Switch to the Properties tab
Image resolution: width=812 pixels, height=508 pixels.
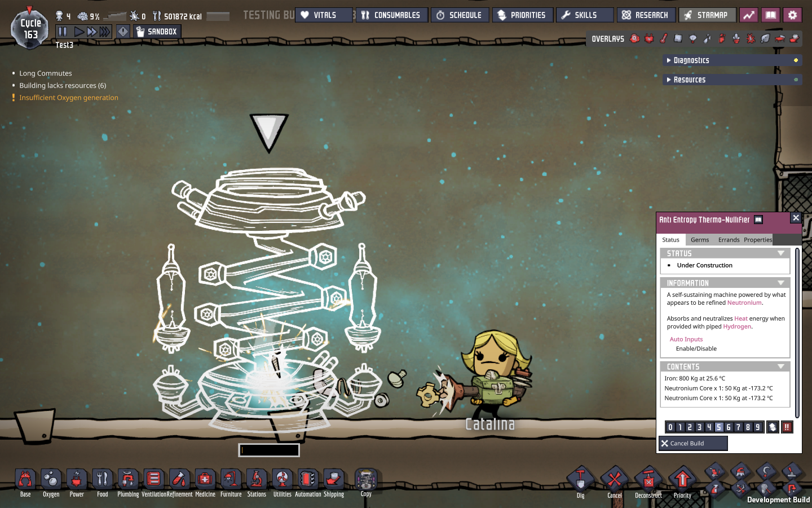[758, 240]
